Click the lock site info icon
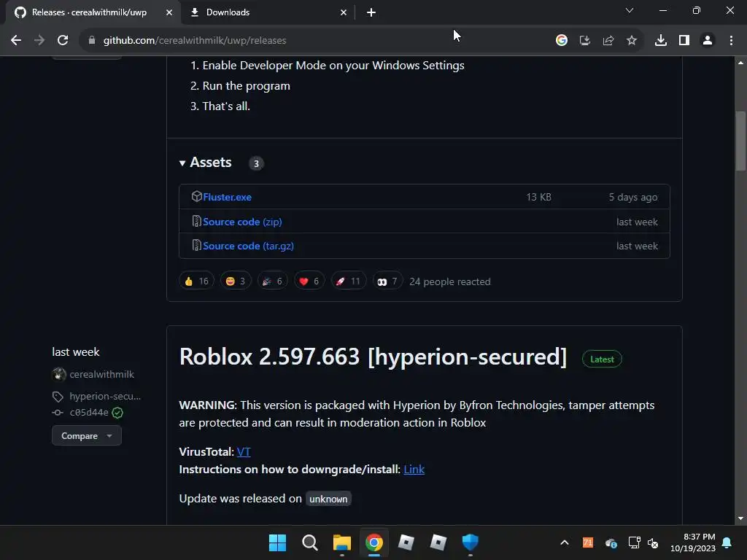Viewport: 747px width, 560px height. point(92,41)
